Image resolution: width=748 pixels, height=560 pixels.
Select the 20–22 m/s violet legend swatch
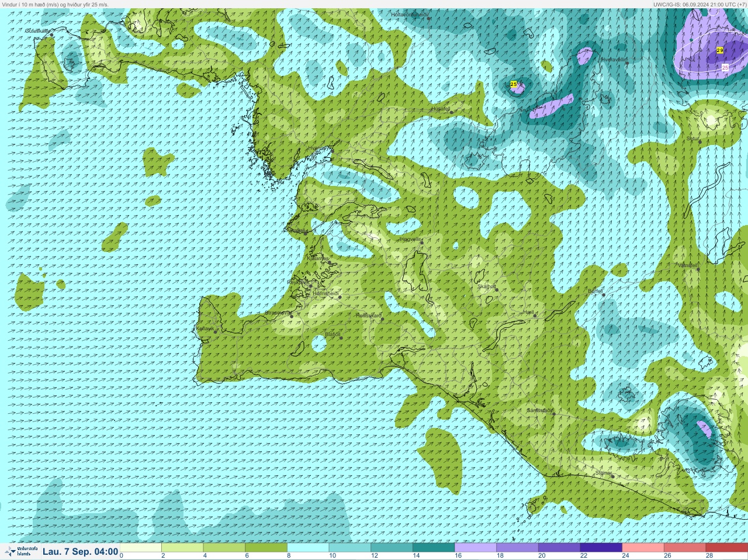click(x=559, y=548)
